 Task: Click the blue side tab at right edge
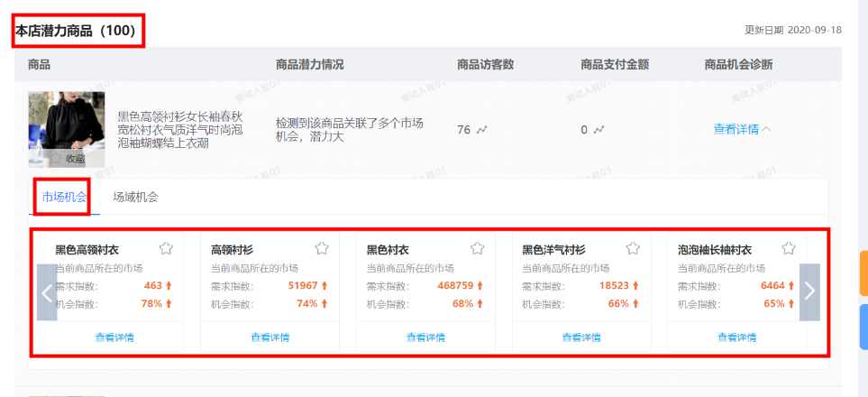(x=863, y=327)
